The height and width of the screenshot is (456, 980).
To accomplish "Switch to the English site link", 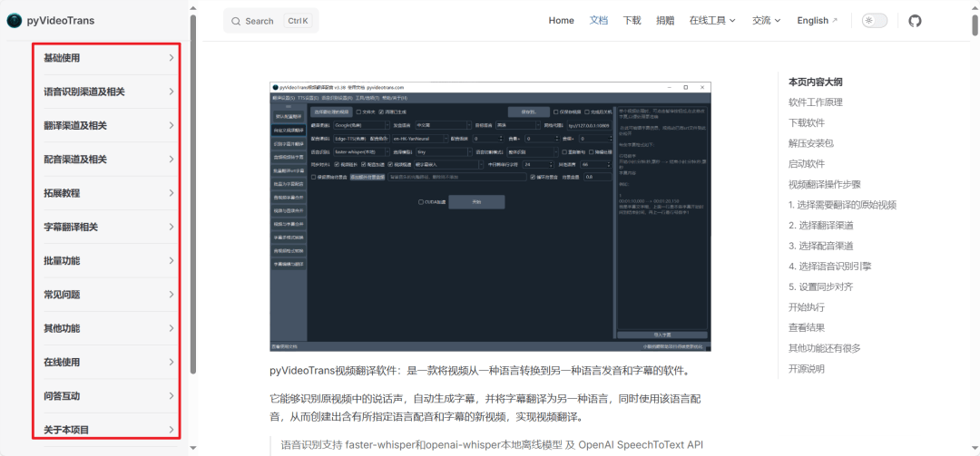I will pyautogui.click(x=818, y=21).
